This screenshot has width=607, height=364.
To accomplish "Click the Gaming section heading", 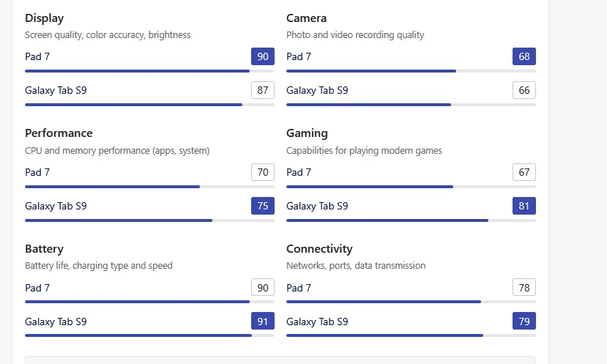I will tap(307, 133).
